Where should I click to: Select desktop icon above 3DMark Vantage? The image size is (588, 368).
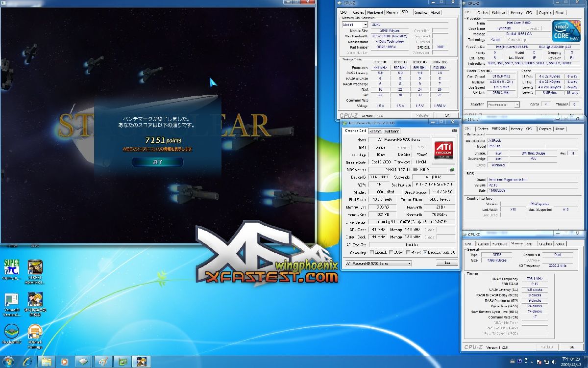[x=35, y=304]
